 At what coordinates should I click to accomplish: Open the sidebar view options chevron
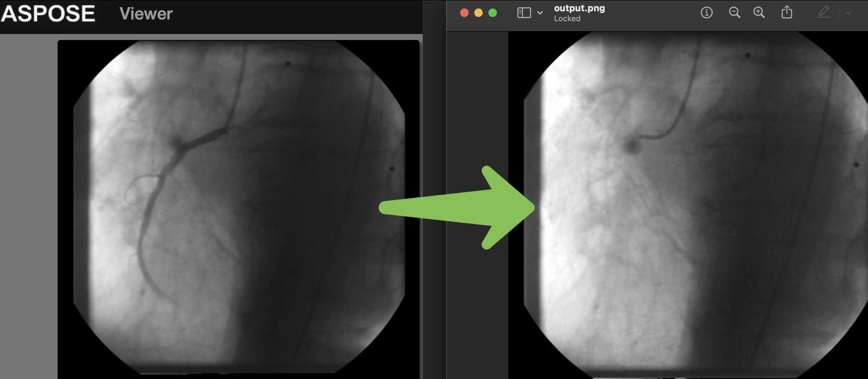(x=540, y=13)
